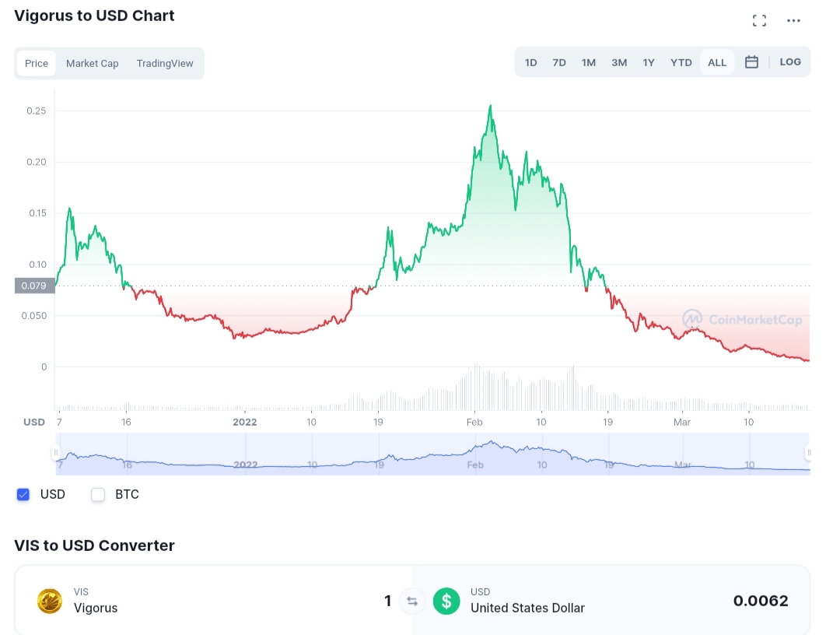Screen dimensions: 840x635
Task: Open the three-dot more options menu
Action: point(793,20)
